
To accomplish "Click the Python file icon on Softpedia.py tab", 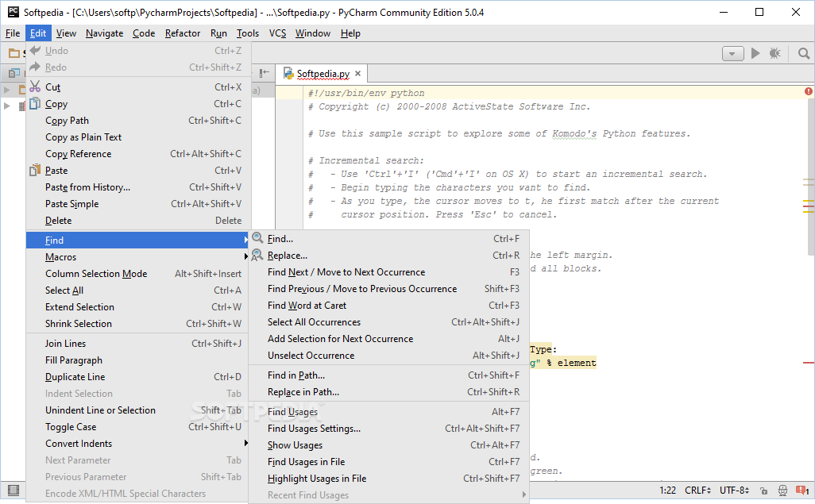I will (x=288, y=73).
